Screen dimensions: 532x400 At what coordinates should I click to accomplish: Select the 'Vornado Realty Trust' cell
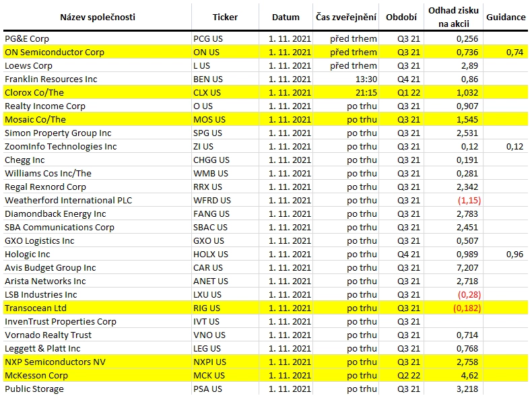[x=98, y=335]
